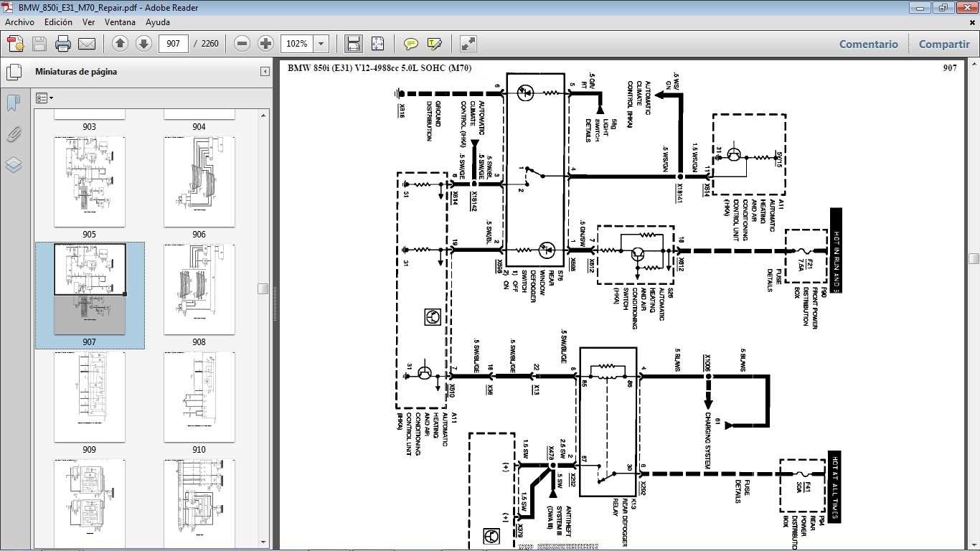
Task: Select the page 907 thumbnail
Action: [90, 289]
